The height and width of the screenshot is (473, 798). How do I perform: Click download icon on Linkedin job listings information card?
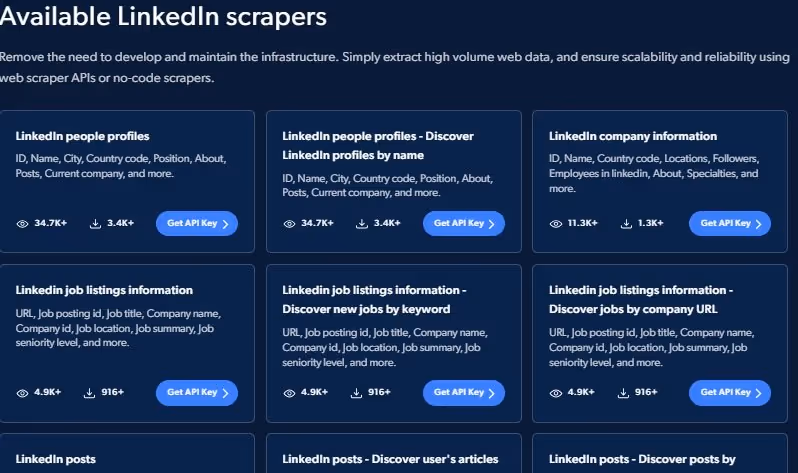coord(89,393)
